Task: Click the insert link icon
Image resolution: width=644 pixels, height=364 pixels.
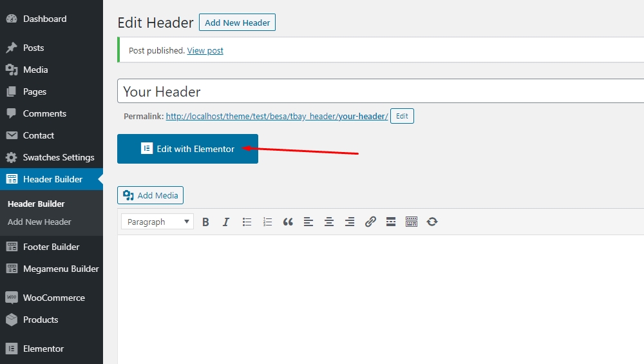Action: pos(370,222)
